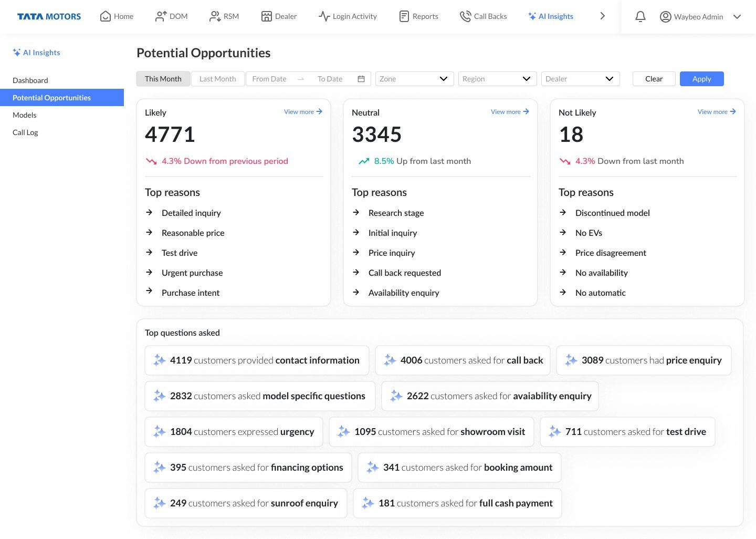Click the Login Activity pulse icon

324,17
